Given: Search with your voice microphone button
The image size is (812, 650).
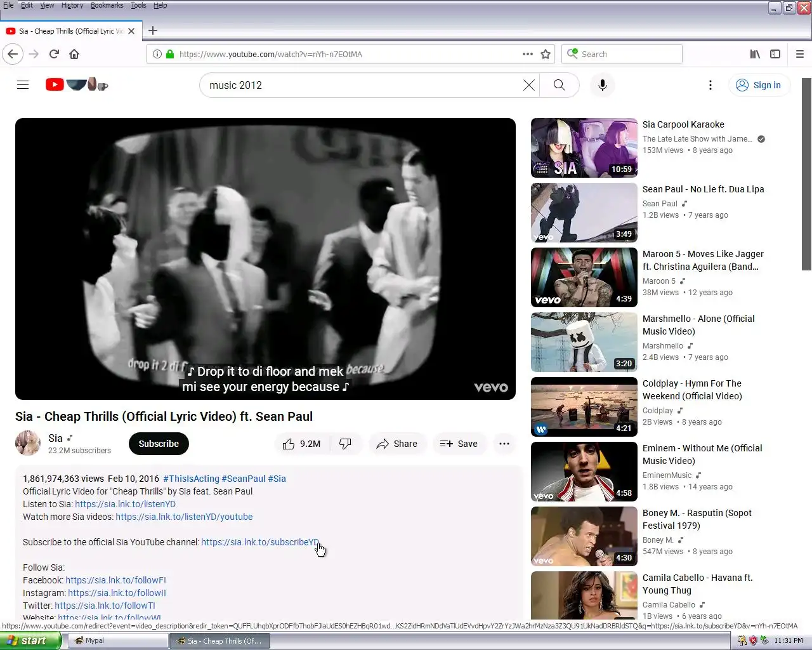Looking at the screenshot, I should [602, 85].
